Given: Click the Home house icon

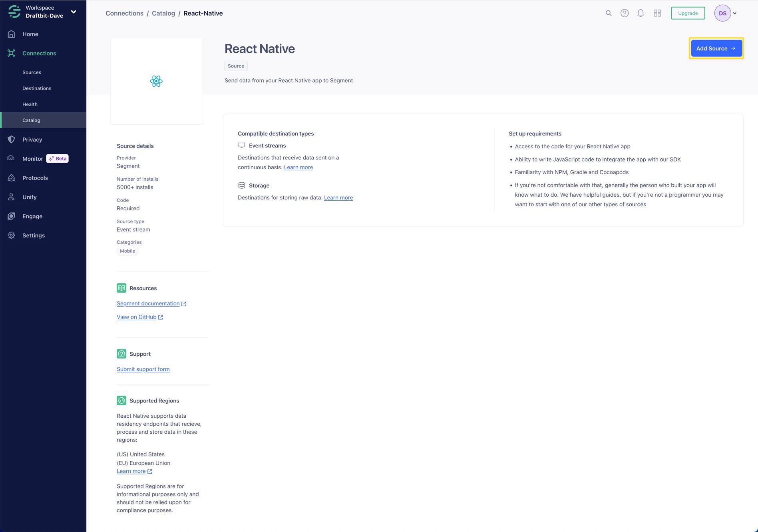Looking at the screenshot, I should [11, 34].
